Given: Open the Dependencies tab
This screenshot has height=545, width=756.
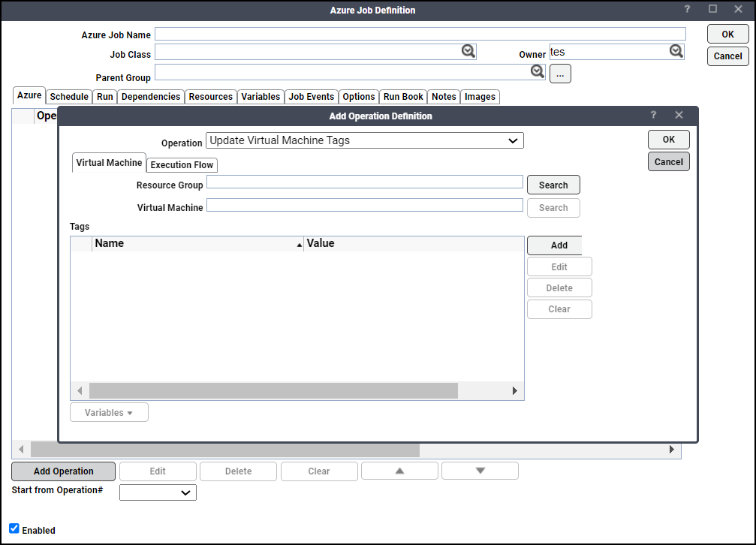Looking at the screenshot, I should pos(151,97).
